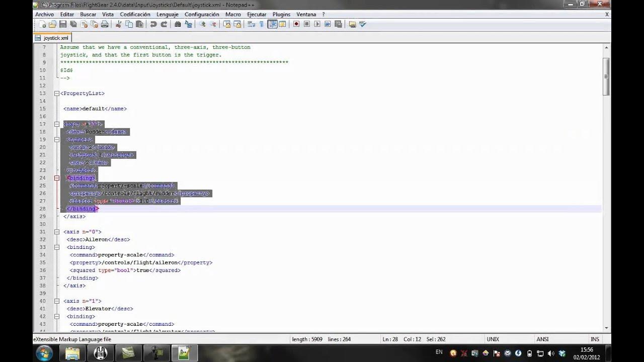Open the Plugins menu
Screen dimensions: 644x362
pos(281,15)
